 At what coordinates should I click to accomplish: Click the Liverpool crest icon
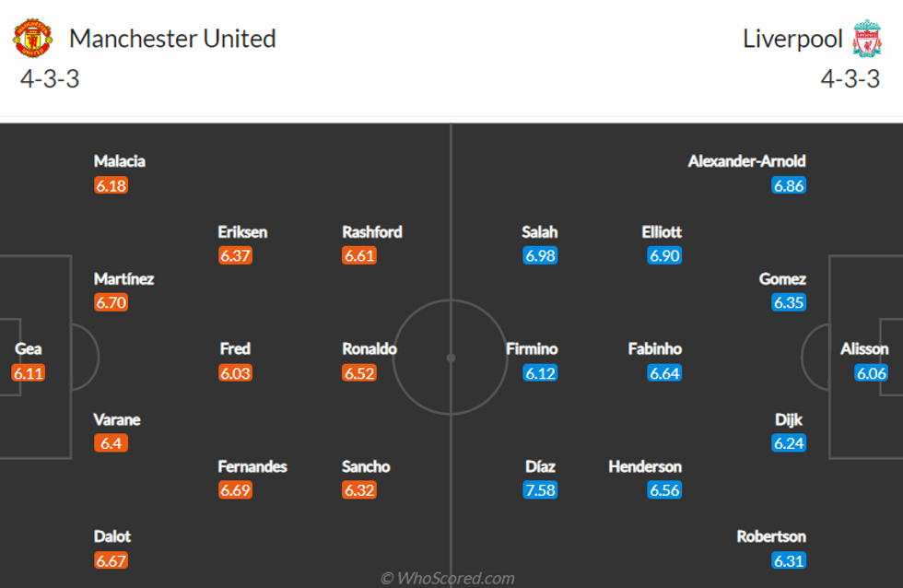(x=866, y=39)
